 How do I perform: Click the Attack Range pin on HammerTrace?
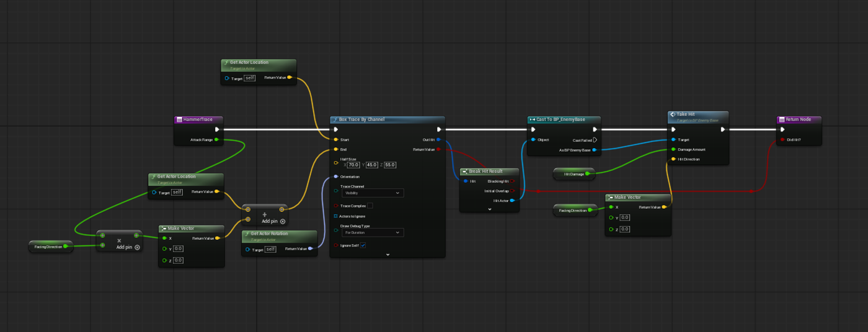click(x=216, y=140)
